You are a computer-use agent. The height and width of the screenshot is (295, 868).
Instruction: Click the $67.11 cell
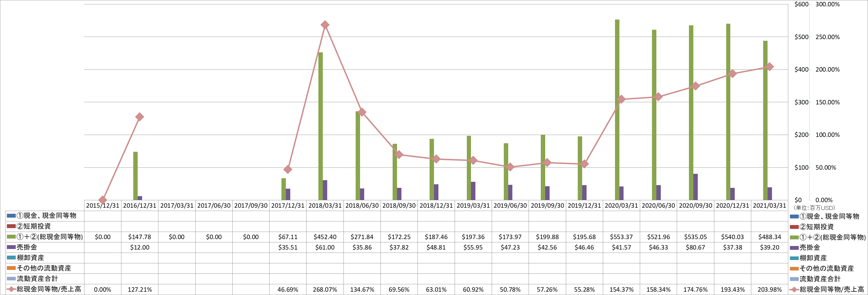[288, 237]
